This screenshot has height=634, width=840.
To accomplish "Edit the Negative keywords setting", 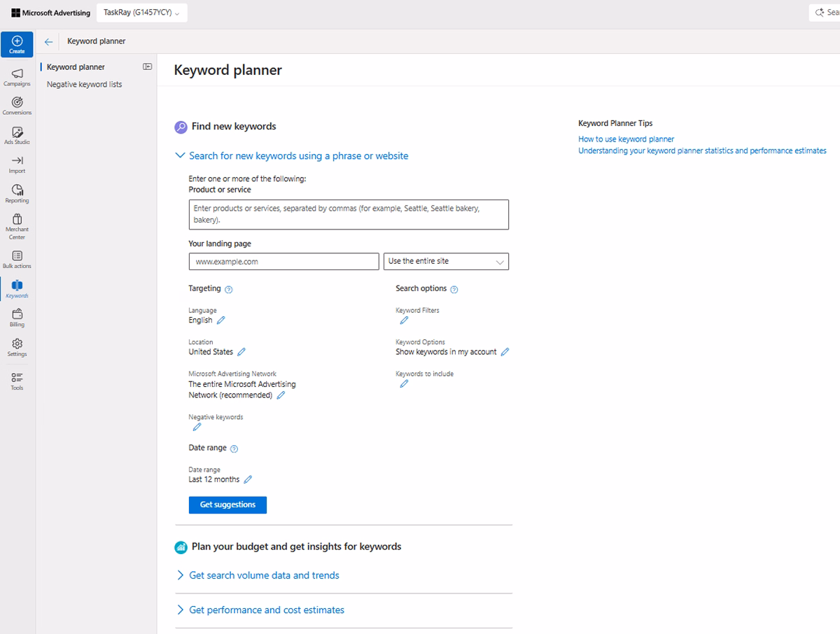I will [x=196, y=427].
